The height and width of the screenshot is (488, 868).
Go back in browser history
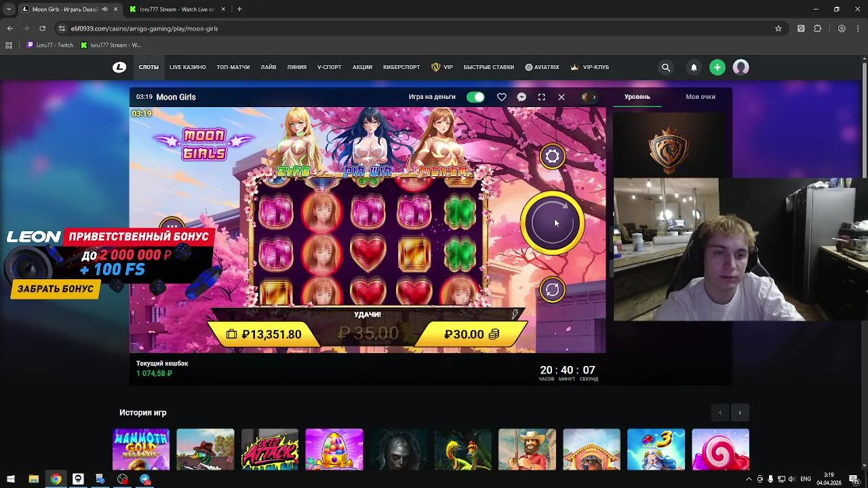pos(9,28)
